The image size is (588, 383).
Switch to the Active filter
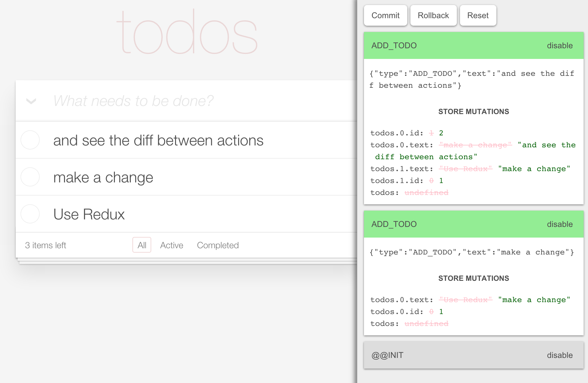172,245
